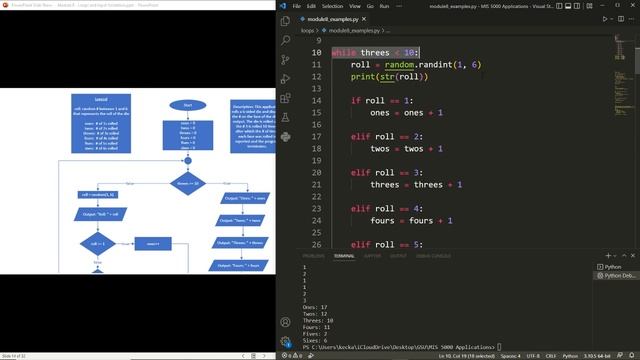Select the Python Debug terminal entry
The width and height of the screenshot is (640, 360).
coord(616,276)
